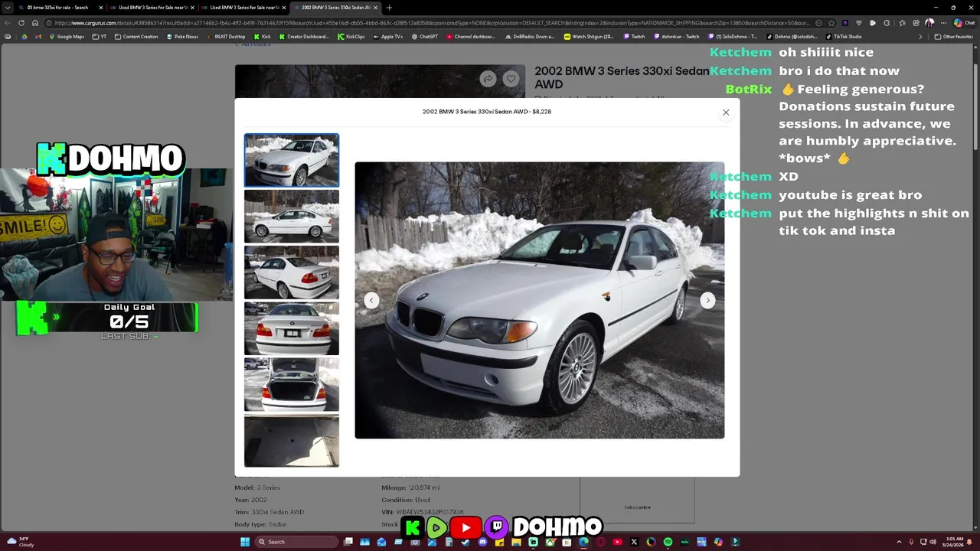
Task: Switch to the '03 bmw 325xi for sale' tab
Action: pyautogui.click(x=59, y=8)
